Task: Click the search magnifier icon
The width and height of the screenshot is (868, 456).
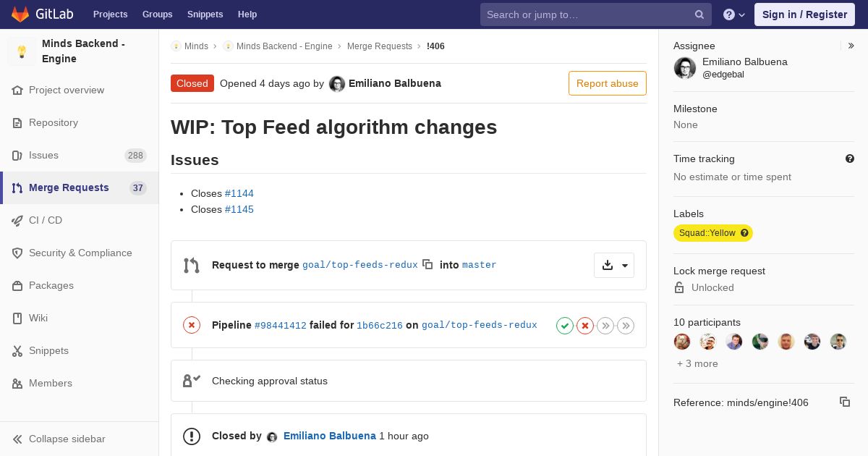Action: pyautogui.click(x=699, y=14)
